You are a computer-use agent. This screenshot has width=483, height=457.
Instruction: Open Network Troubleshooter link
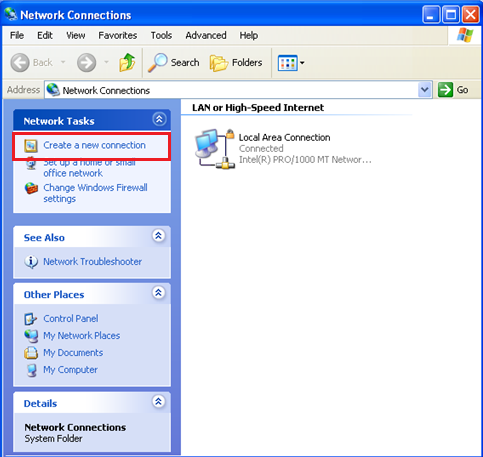pos(93,262)
